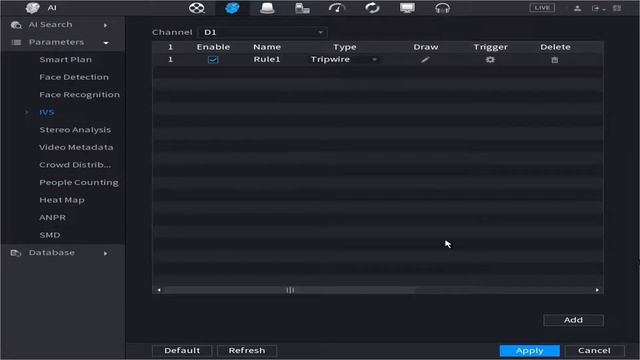The image size is (640, 360).
Task: Open the POS register icon in top bar
Action: pos(302,8)
